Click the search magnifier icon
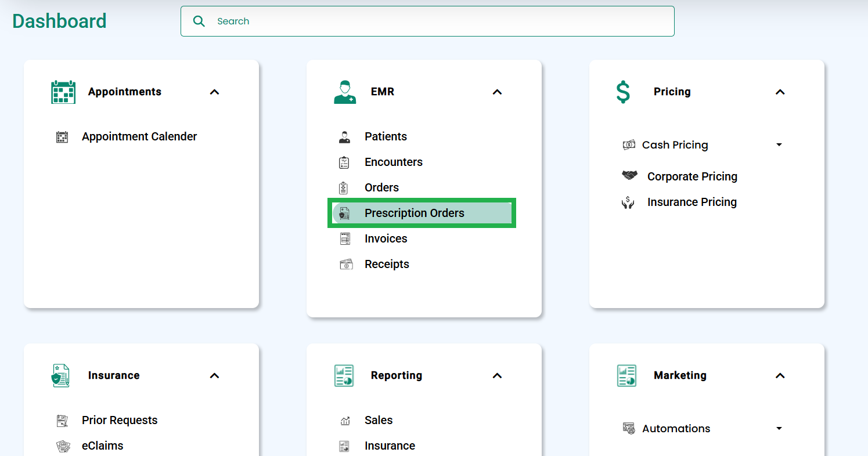Screen dimensions: 868x456 coord(199,21)
